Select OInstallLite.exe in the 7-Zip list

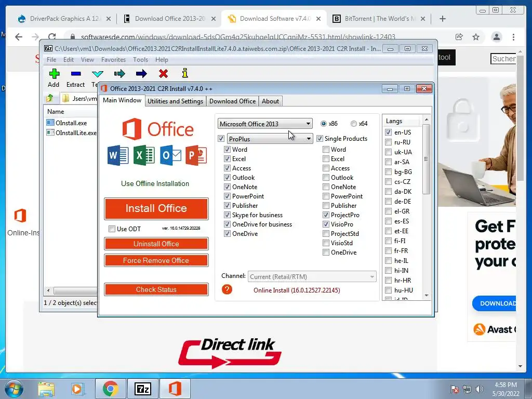[72, 132]
